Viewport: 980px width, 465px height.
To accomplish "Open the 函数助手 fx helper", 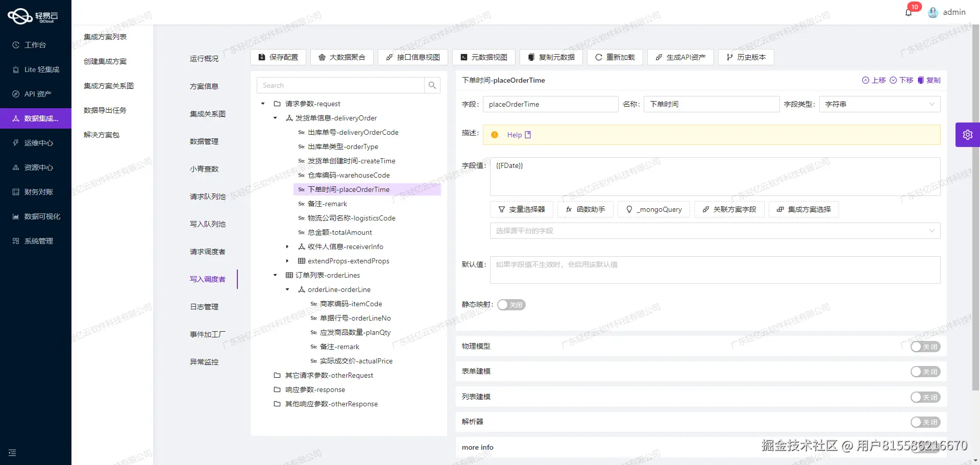I will click(x=585, y=209).
